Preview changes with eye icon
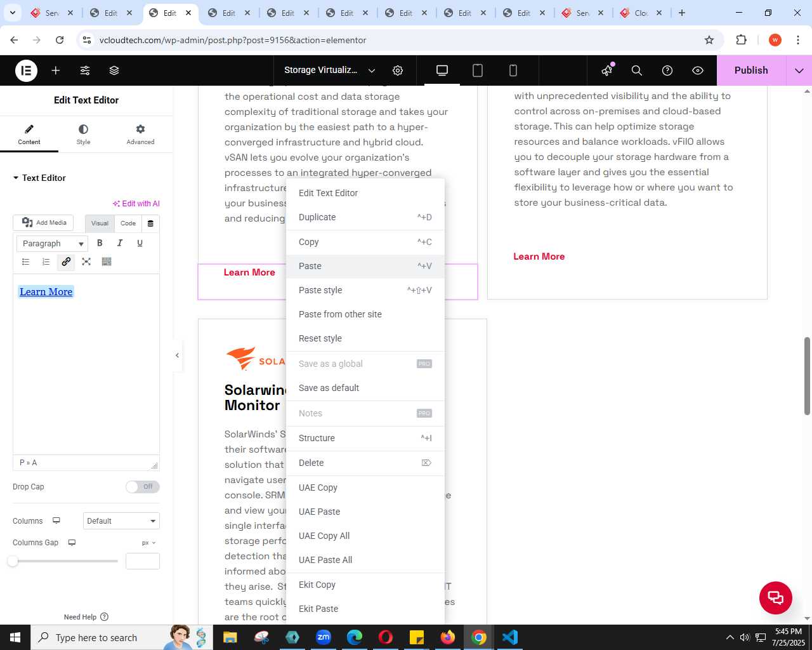Screen dimensions: 812x650 pyautogui.click(x=698, y=70)
